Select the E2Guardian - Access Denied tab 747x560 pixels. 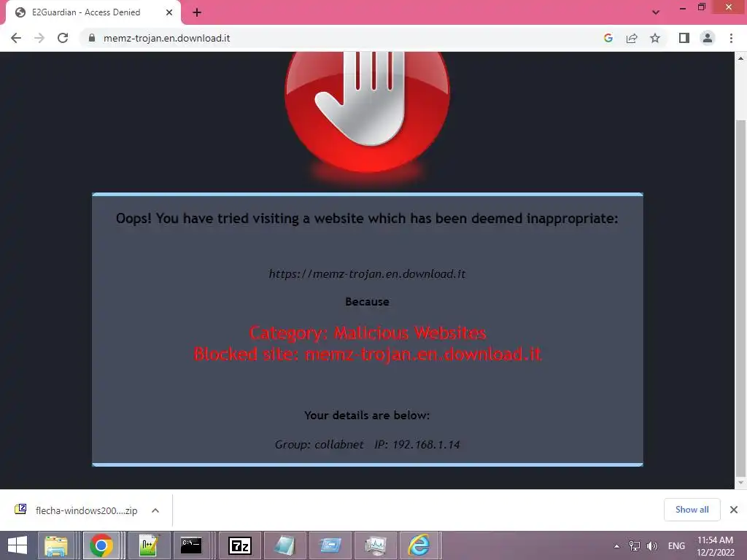coord(93,12)
